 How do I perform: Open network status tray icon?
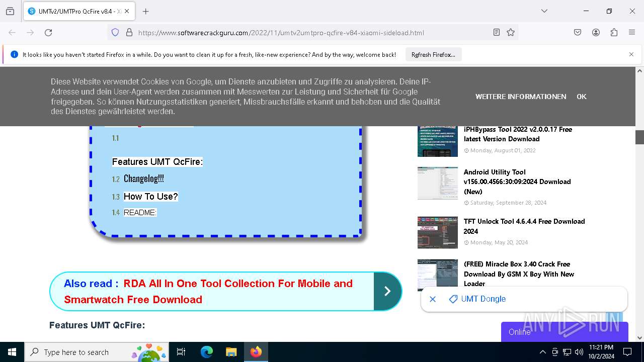click(x=567, y=352)
